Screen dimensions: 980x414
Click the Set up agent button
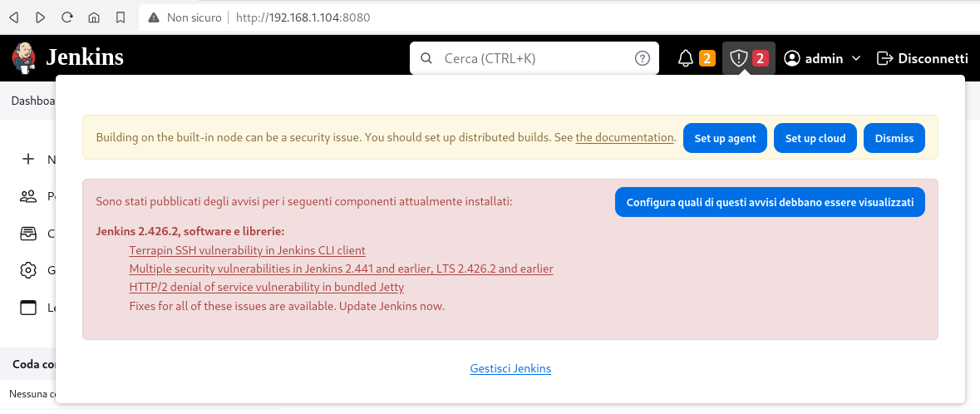pos(725,138)
